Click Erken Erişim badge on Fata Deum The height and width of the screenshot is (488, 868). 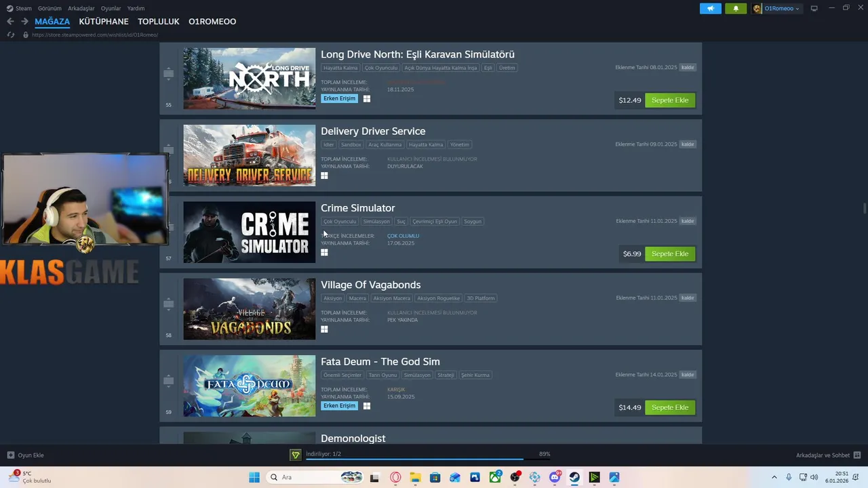(339, 406)
